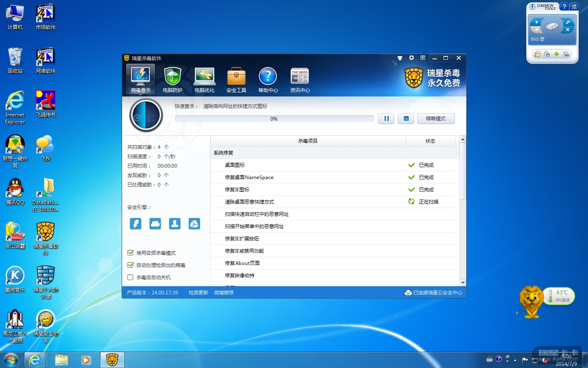Select the 金山词霸 desktop icon
Viewport: 588px width, 368px height.
(x=15, y=236)
